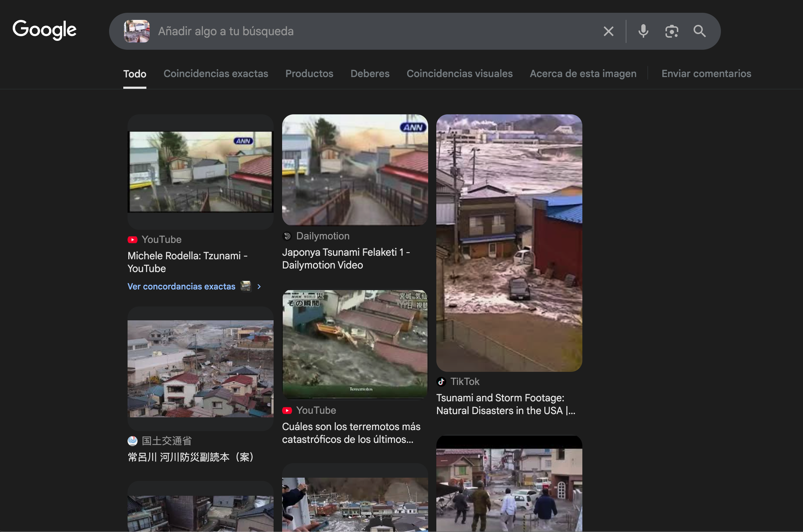Viewport: 803px width, 532px height.
Task: Open the Deberes tab
Action: click(x=370, y=74)
